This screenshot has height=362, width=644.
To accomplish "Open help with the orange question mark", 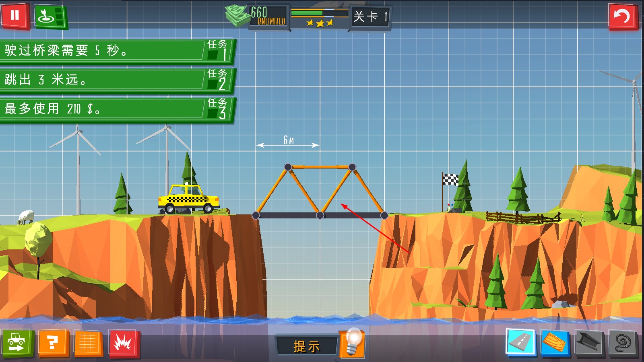I will click(52, 343).
